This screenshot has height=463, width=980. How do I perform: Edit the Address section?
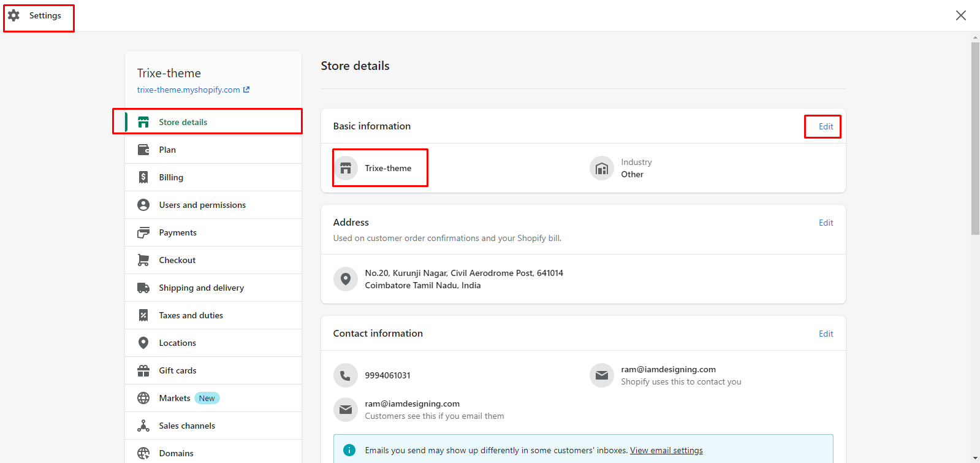pos(826,223)
